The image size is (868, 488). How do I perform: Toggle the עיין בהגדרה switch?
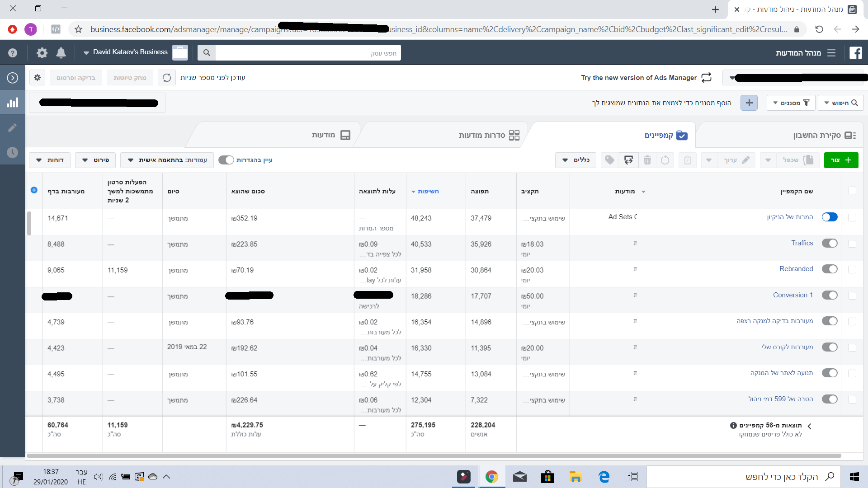[x=226, y=160]
